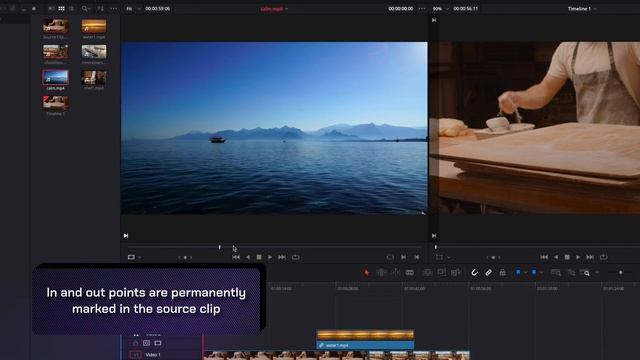Click timeline full extent zoom icon
The image size is (640, 360).
(556, 273)
